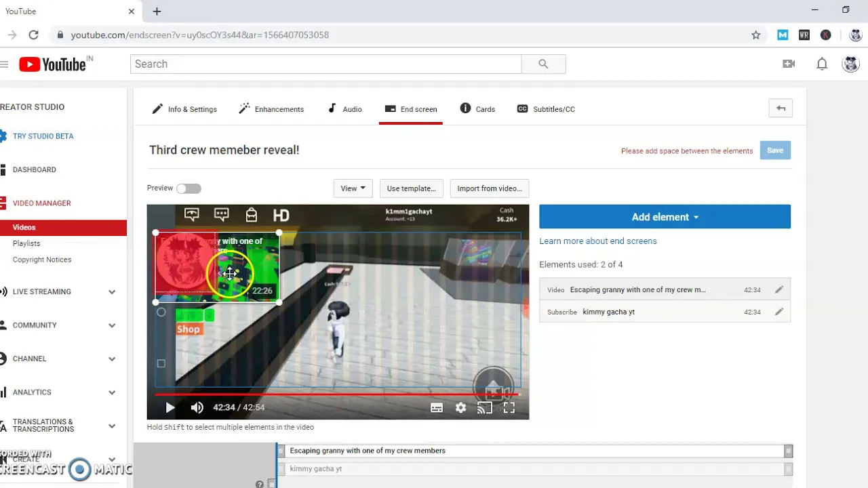Toggle the Preview switch

(189, 188)
